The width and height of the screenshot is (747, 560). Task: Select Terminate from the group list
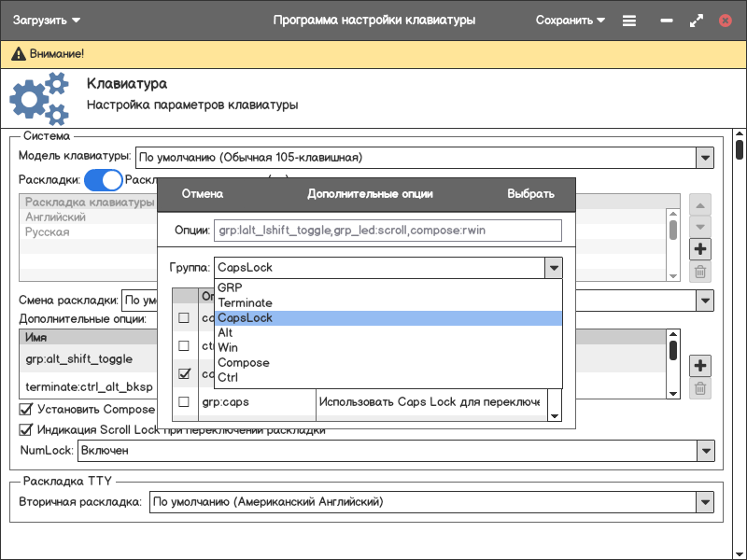(x=245, y=303)
